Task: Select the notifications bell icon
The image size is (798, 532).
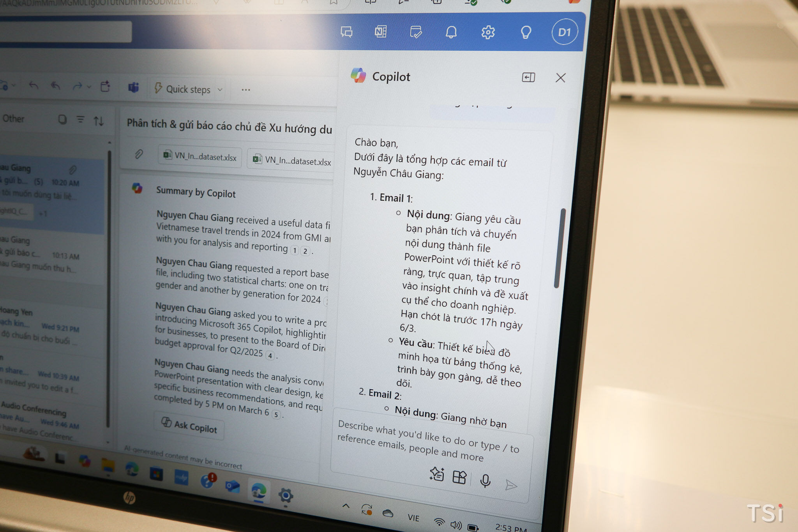Action: click(x=452, y=32)
